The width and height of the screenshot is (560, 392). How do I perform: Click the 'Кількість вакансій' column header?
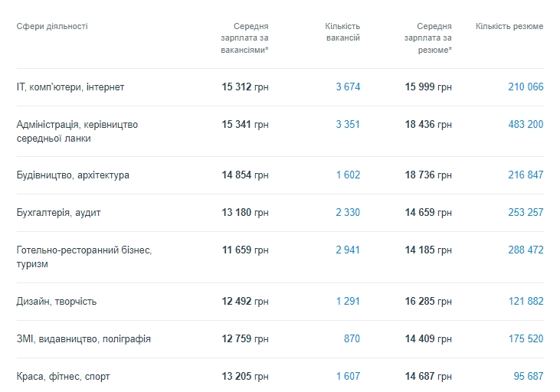342,32
